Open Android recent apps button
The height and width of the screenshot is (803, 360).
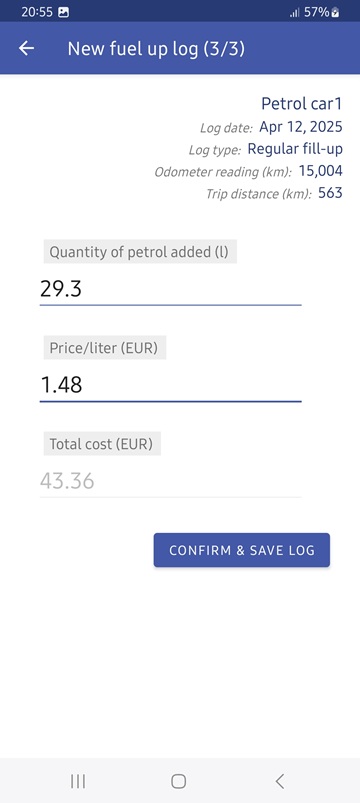(x=78, y=781)
